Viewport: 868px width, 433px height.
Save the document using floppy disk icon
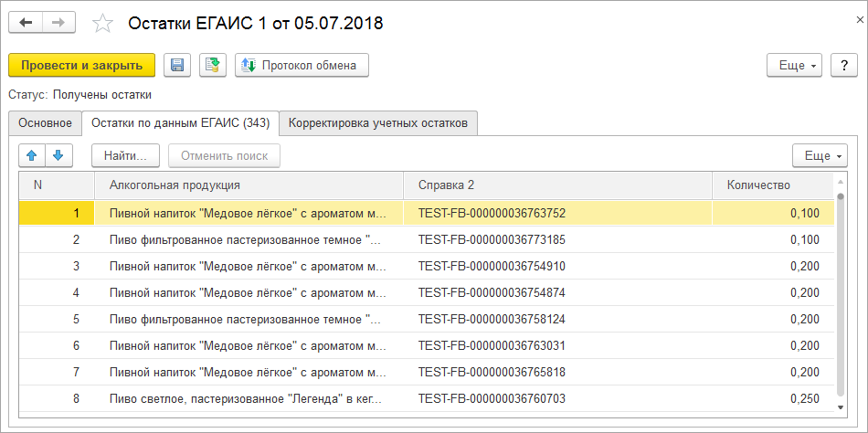(177, 65)
